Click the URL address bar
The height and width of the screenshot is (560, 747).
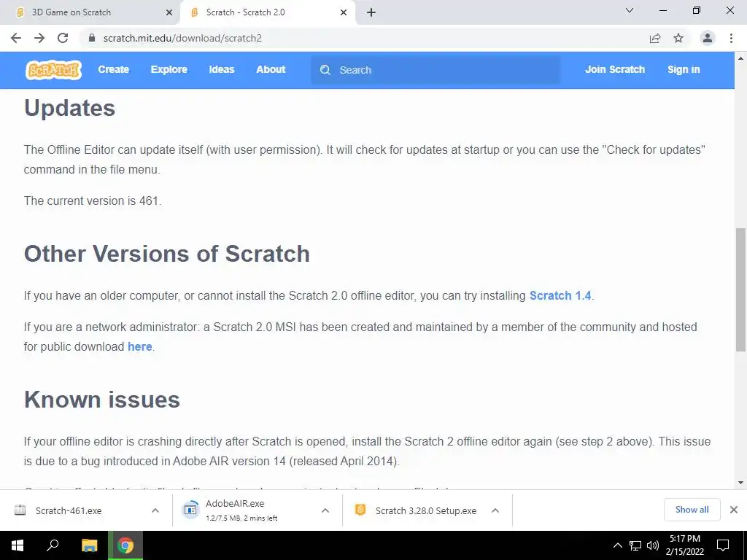367,38
